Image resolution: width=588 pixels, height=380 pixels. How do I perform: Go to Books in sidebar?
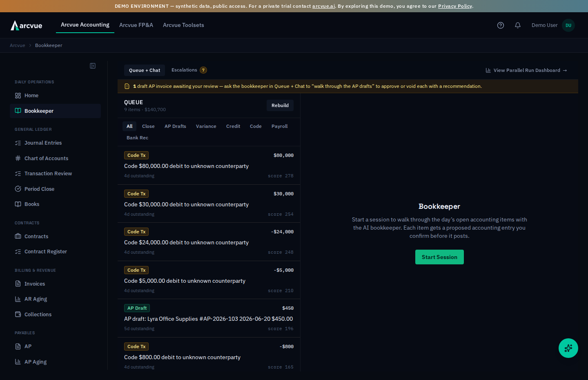pyautogui.click(x=55, y=204)
